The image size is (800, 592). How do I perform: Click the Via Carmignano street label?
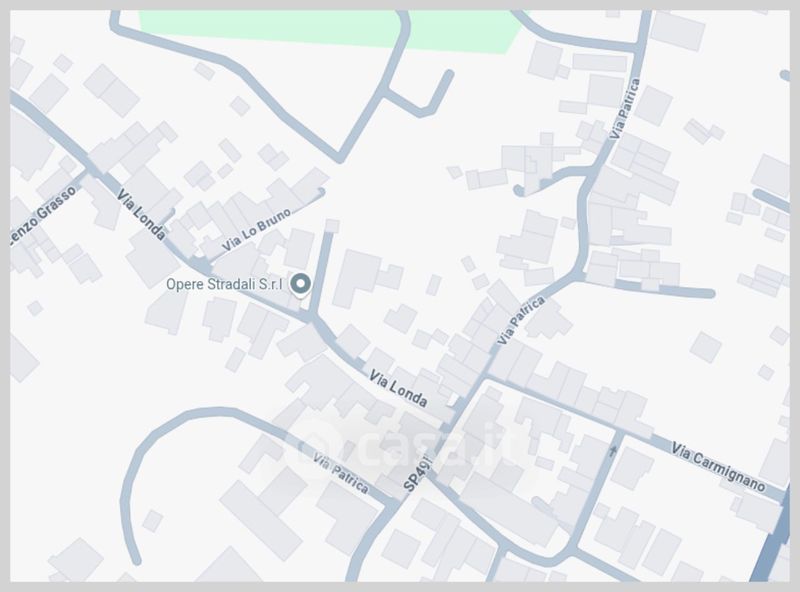click(x=718, y=467)
